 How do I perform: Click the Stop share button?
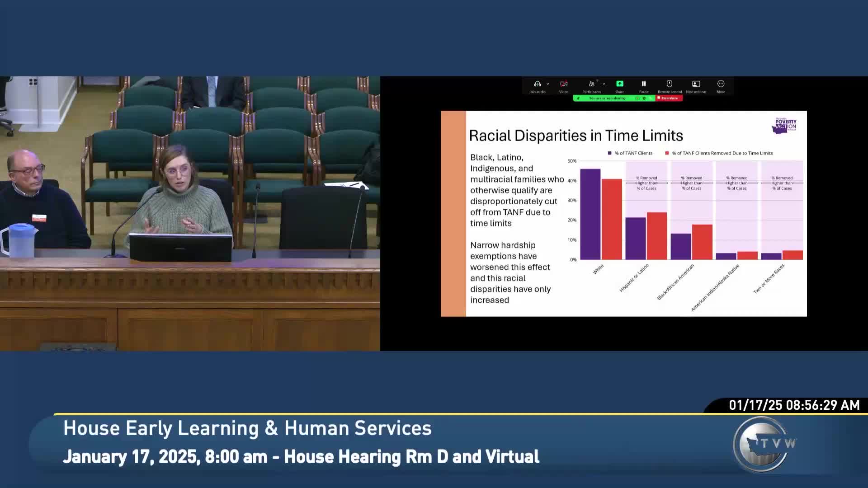pyautogui.click(x=670, y=98)
